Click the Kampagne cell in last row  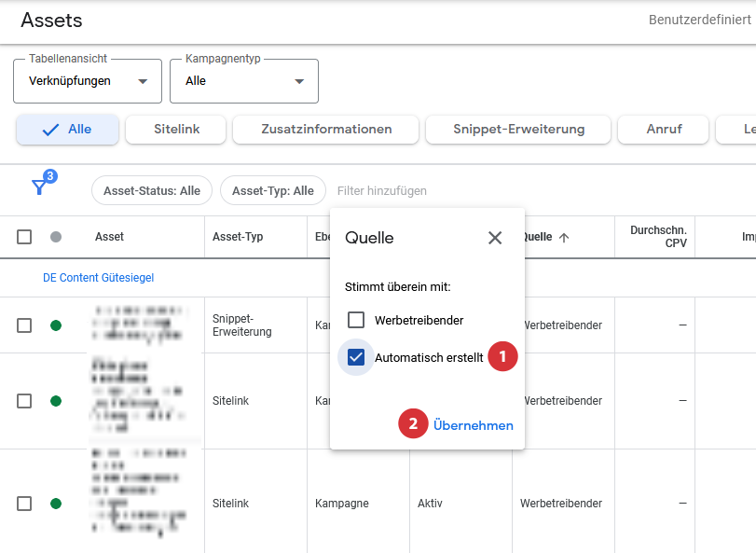[x=342, y=504]
